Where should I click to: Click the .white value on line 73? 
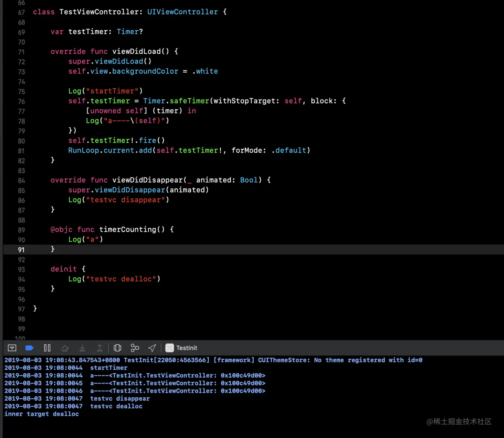click(205, 71)
